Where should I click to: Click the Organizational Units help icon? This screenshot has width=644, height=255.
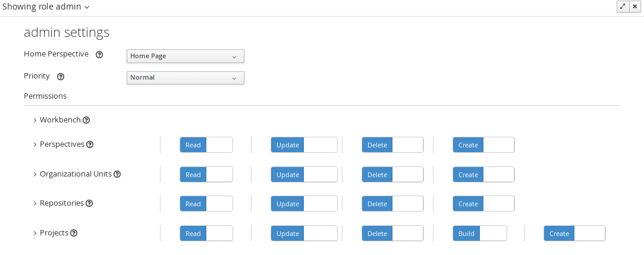tap(117, 175)
